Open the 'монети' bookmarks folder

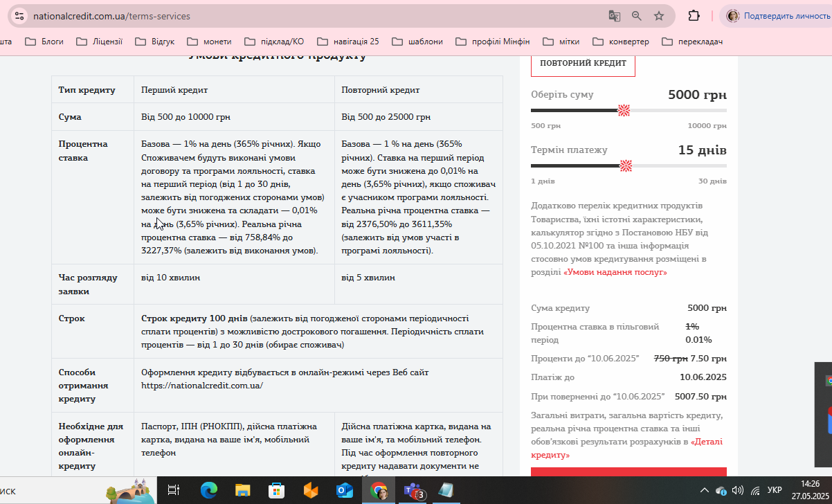point(210,42)
